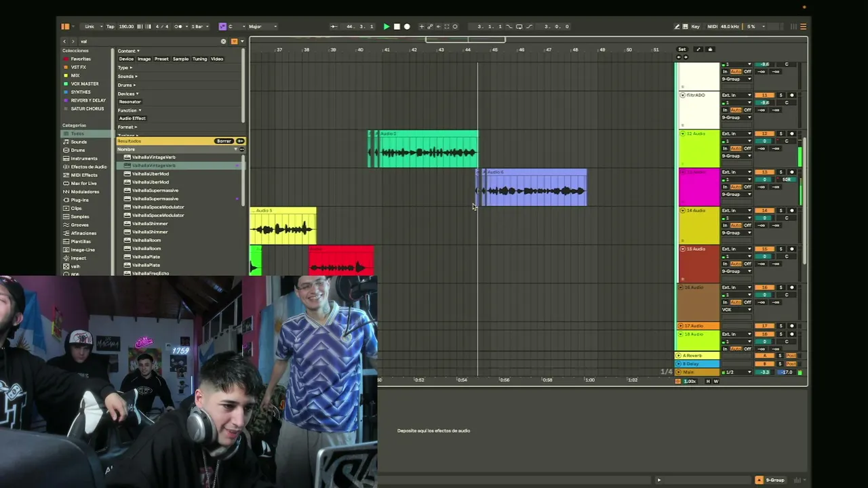Toggle the browser show/hide icon
868x488 pixels.
[x=65, y=26]
